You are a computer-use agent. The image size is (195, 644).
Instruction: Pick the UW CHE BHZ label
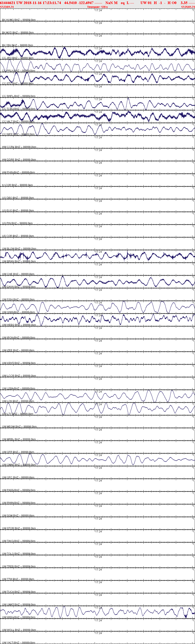pyautogui.click(x=18, y=274)
